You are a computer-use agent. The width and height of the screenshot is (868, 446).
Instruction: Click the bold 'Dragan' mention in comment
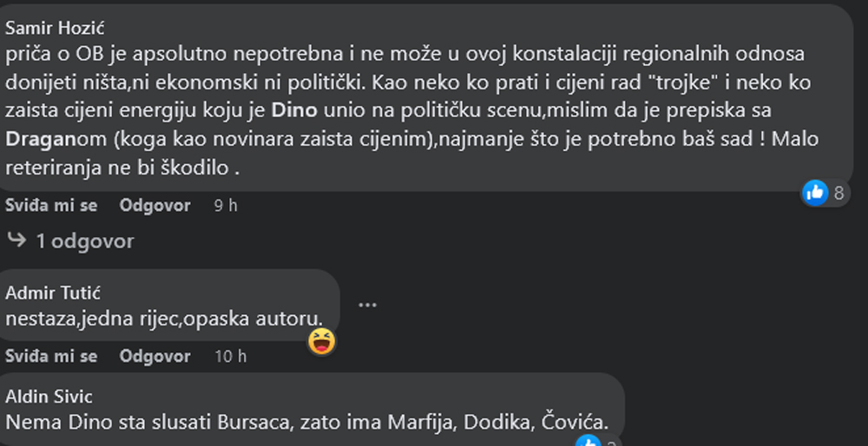click(x=40, y=139)
